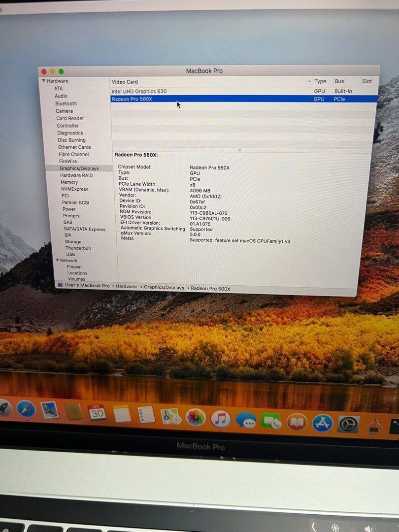The height and width of the screenshot is (532, 399).
Task: Launch the Photos app
Action: tap(196, 417)
